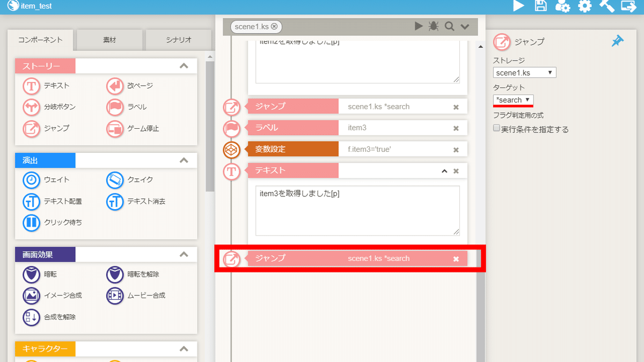The height and width of the screenshot is (362, 644).
Task: Open the ターゲット *search dropdown
Action: tap(514, 100)
